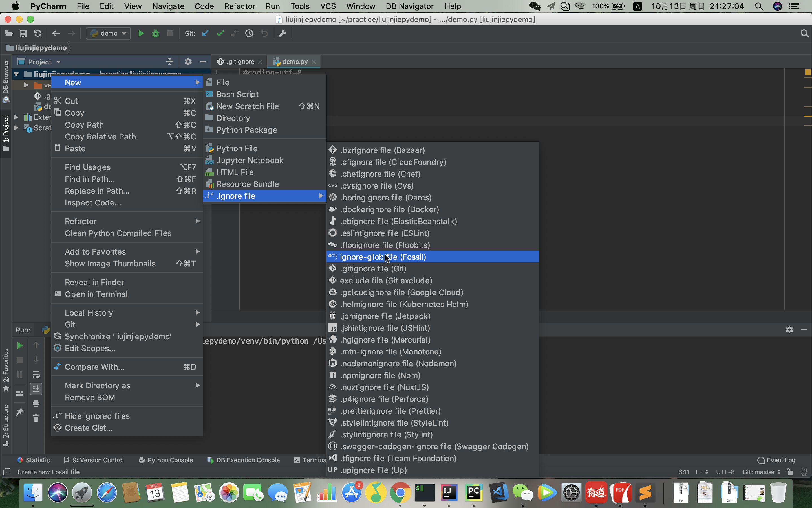The image size is (812, 508).
Task: Open Sublime Text icon in the Dock
Action: coord(645,492)
